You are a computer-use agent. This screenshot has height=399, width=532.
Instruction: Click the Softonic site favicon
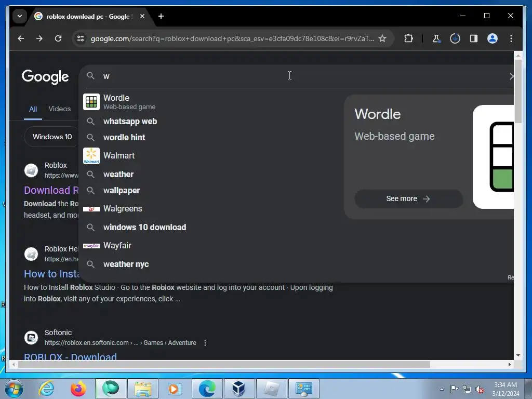click(x=31, y=338)
